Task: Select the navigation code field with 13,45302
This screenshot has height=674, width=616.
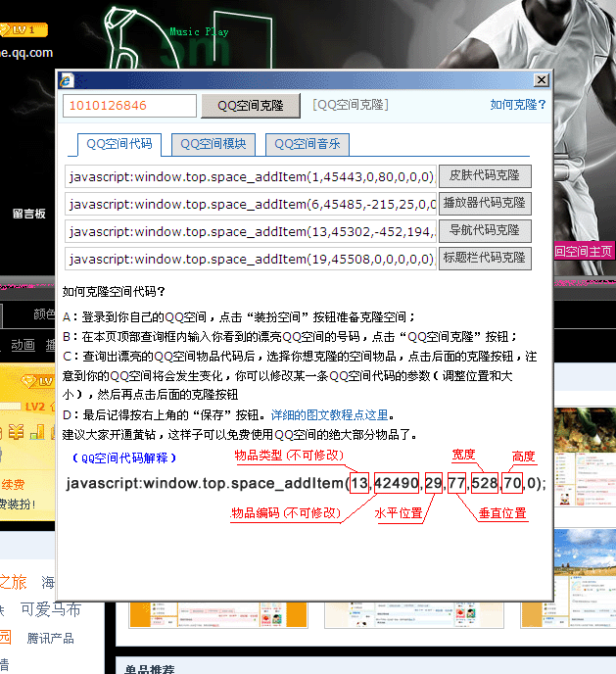Action: pyautogui.click(x=251, y=231)
